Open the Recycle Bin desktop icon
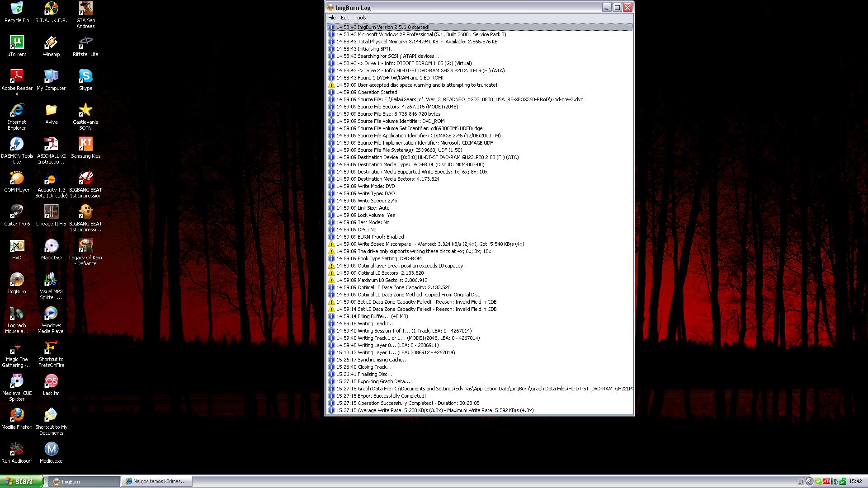Image resolution: width=868 pixels, height=488 pixels. [x=17, y=12]
